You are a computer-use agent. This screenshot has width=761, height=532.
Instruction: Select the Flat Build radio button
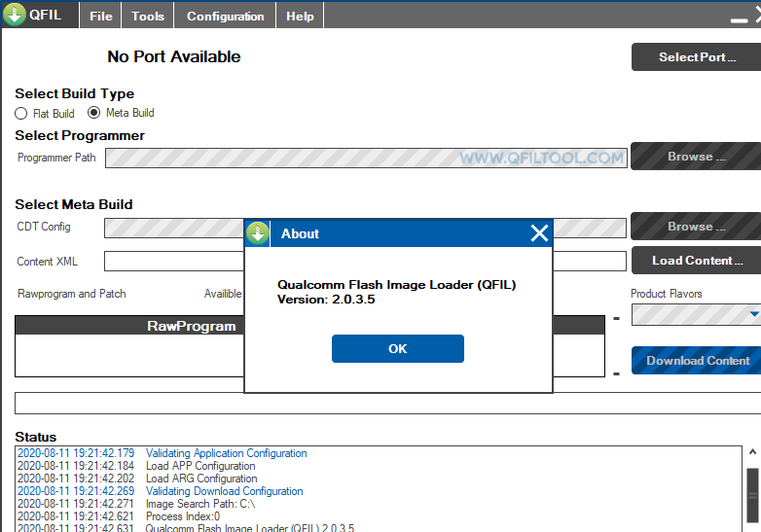21,114
